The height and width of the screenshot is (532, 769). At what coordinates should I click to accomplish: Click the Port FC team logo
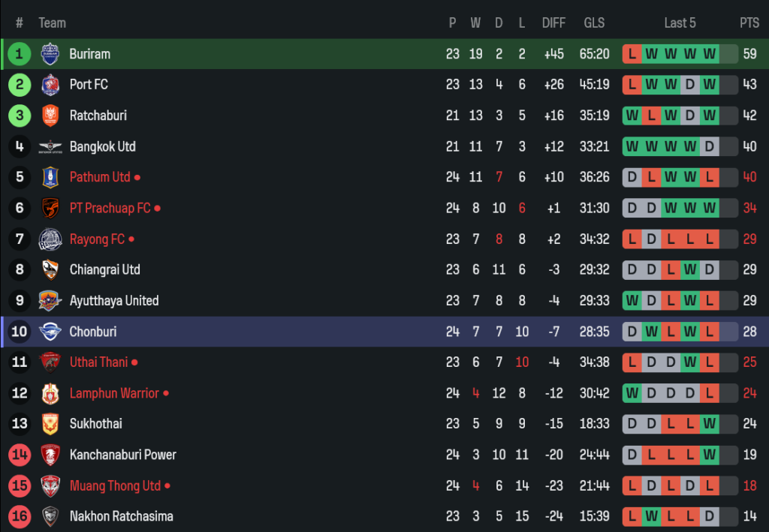pyautogui.click(x=50, y=85)
